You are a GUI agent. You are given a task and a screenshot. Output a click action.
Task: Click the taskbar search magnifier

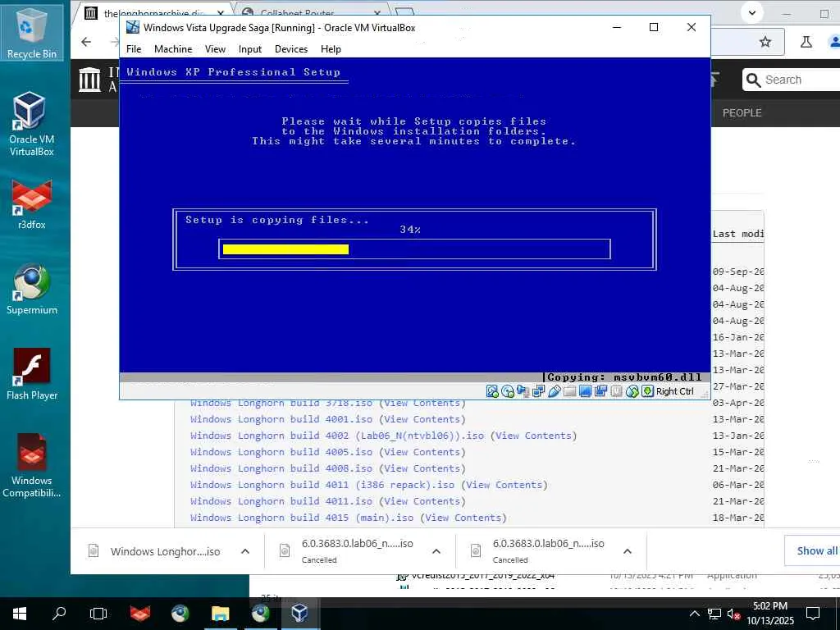point(59,613)
